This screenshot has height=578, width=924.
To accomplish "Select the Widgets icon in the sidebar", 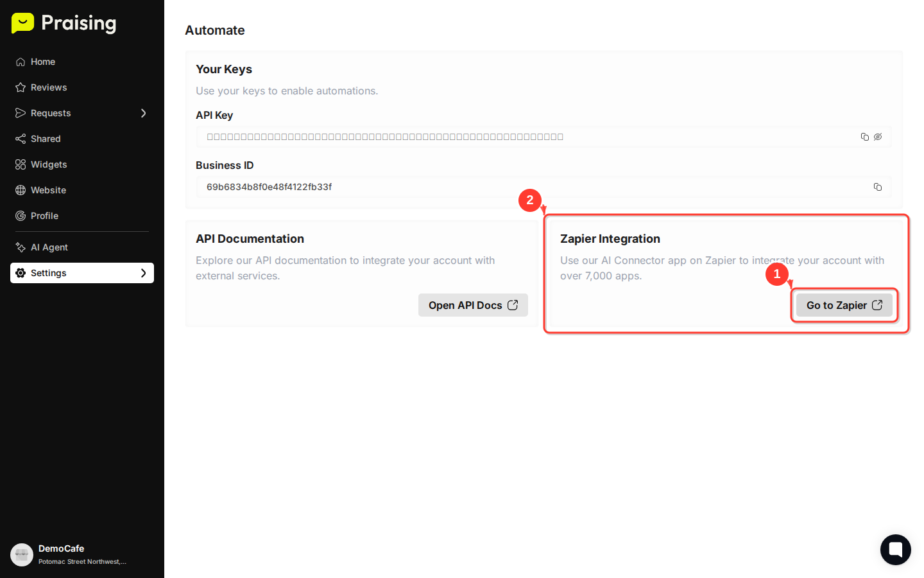I will point(20,164).
